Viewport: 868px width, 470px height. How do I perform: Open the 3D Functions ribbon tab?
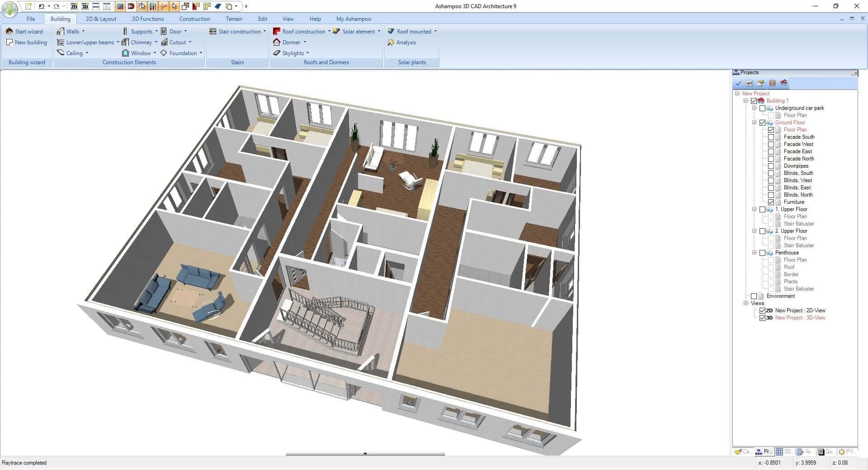[x=147, y=19]
